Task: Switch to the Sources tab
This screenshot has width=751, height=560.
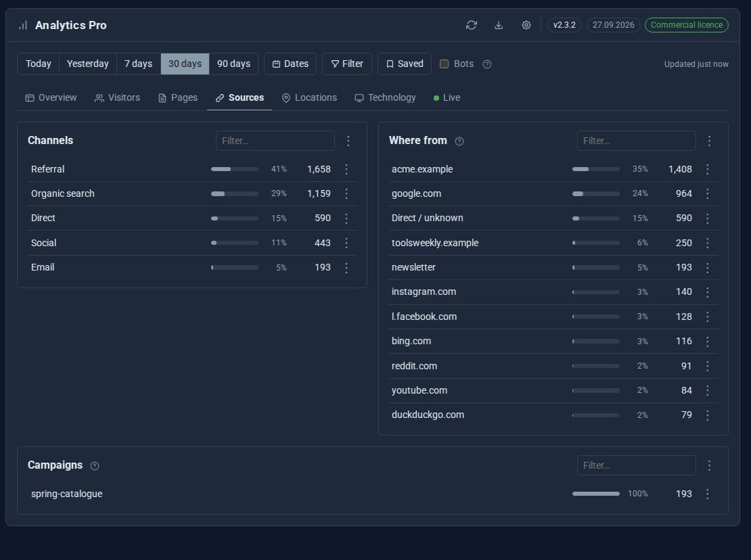Action: click(x=240, y=97)
